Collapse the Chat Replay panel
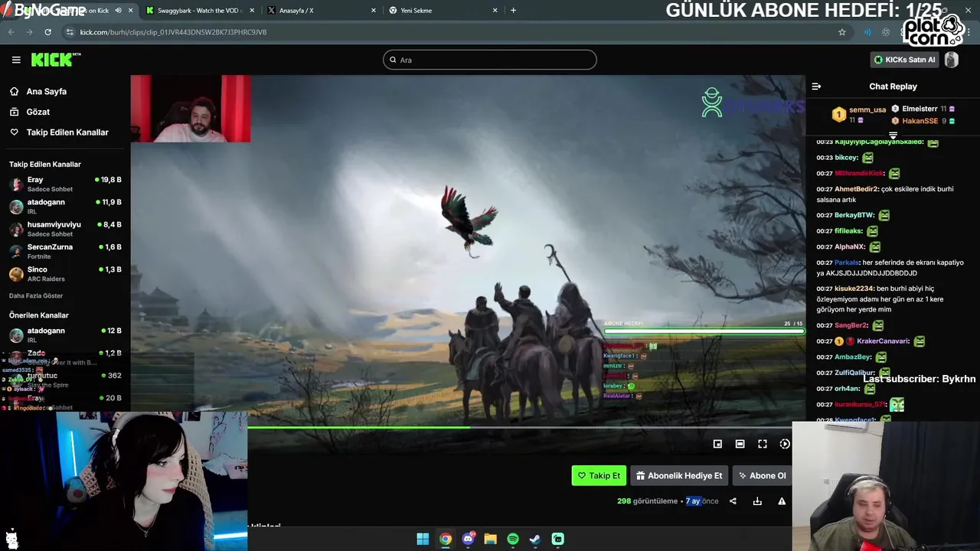Image resolution: width=980 pixels, height=551 pixels. pyautogui.click(x=816, y=86)
